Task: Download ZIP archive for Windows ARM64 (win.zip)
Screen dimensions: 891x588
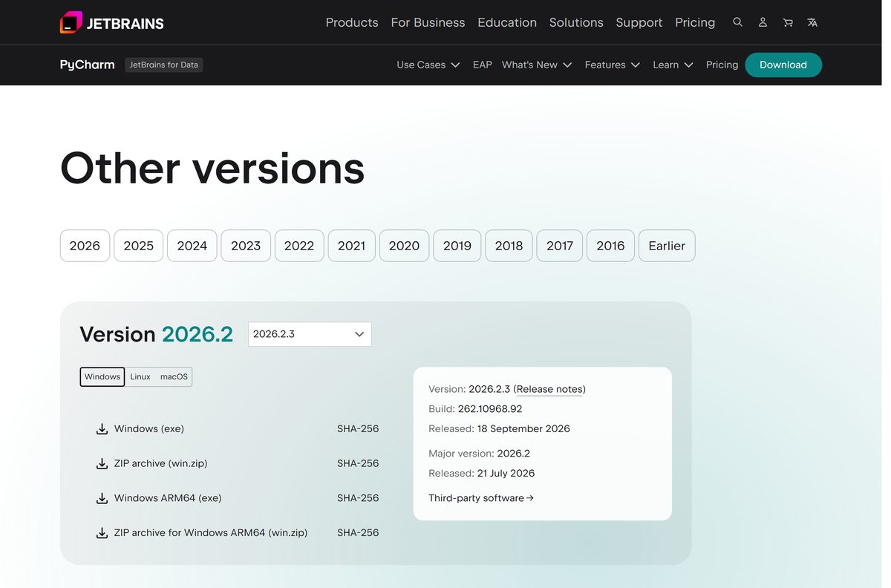Action: (211, 532)
